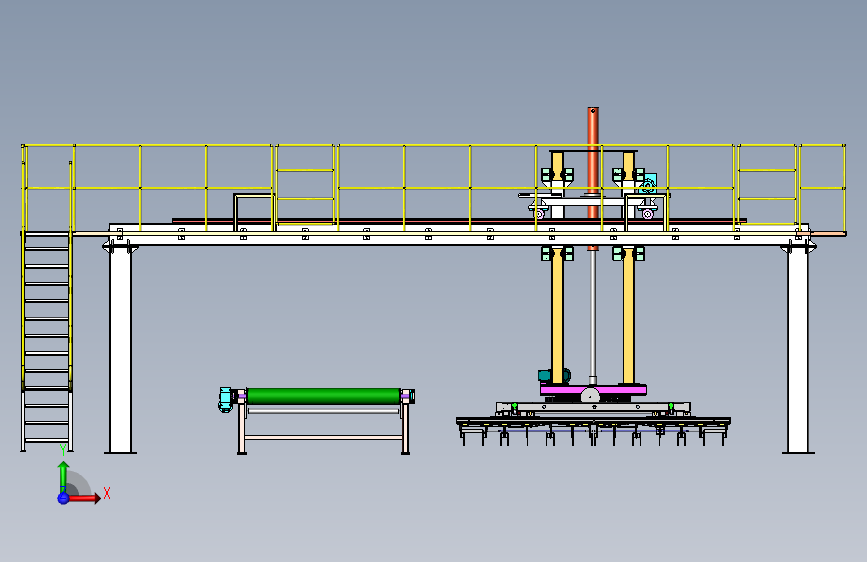Screen dimensions: 867x562
Task: Select the right white platform support column
Action: pyautogui.click(x=798, y=350)
